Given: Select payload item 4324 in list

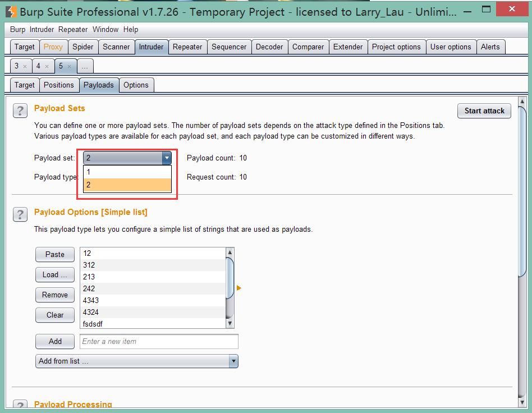Looking at the screenshot, I should (153, 312).
